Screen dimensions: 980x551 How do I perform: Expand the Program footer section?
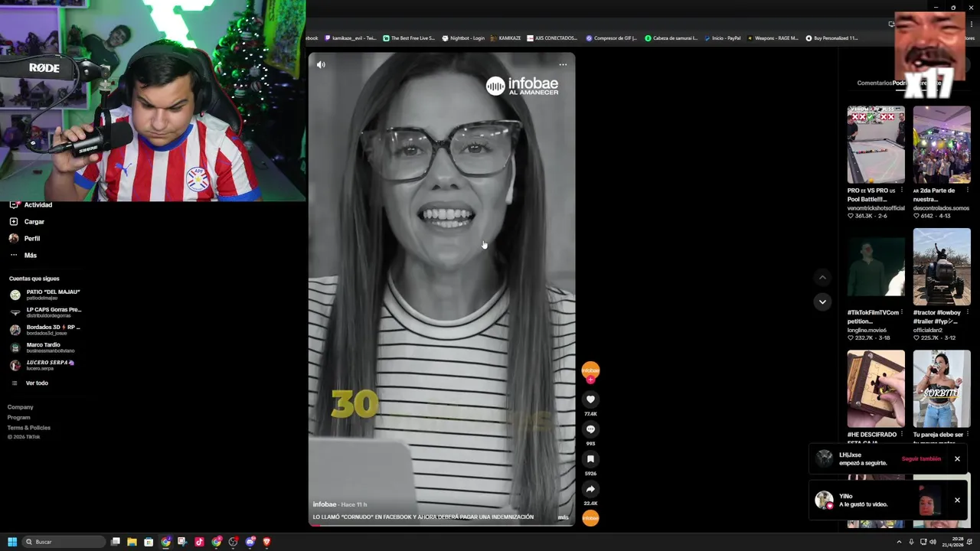(19, 417)
